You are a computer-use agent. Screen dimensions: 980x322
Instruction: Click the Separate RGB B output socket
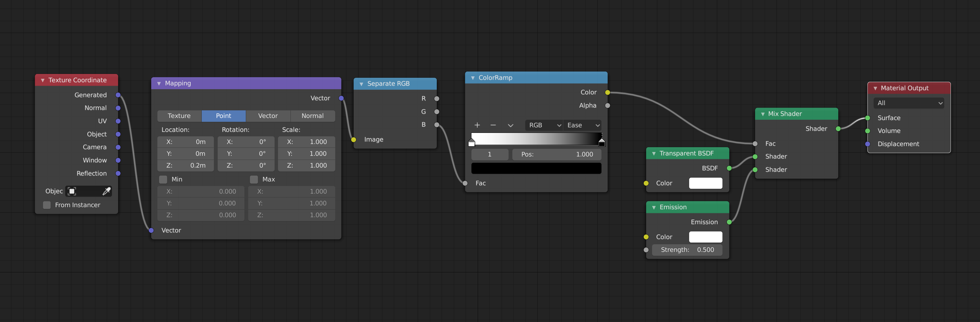click(437, 125)
